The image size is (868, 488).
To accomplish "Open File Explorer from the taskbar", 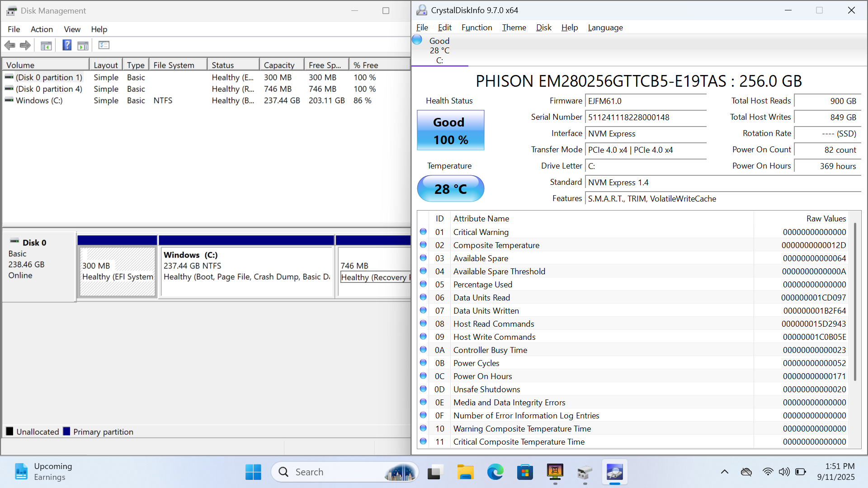I will [x=465, y=472].
